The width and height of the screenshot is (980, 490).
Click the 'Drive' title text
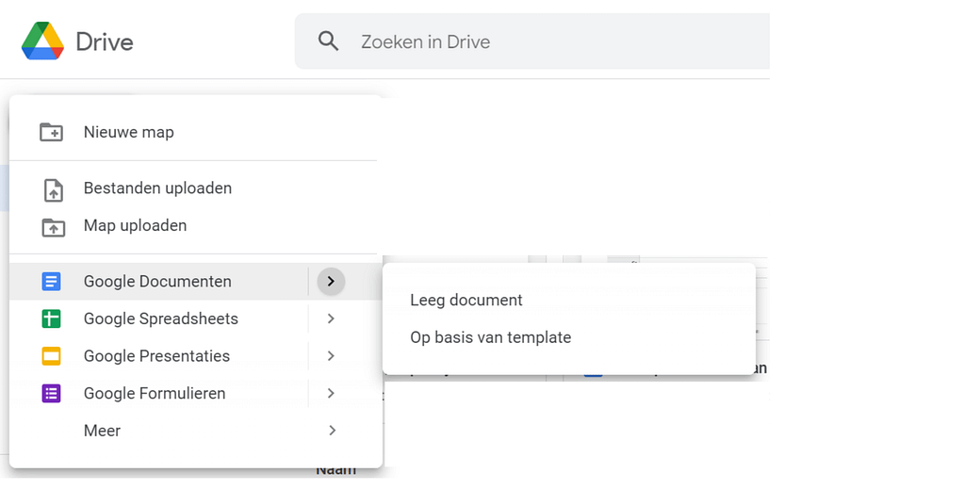coord(105,41)
